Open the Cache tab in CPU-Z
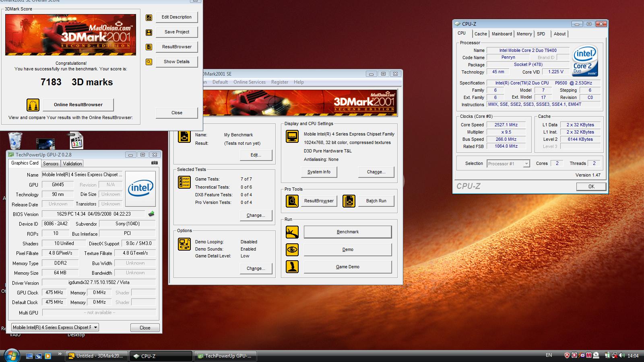The width and height of the screenshot is (644, 362). [x=481, y=34]
